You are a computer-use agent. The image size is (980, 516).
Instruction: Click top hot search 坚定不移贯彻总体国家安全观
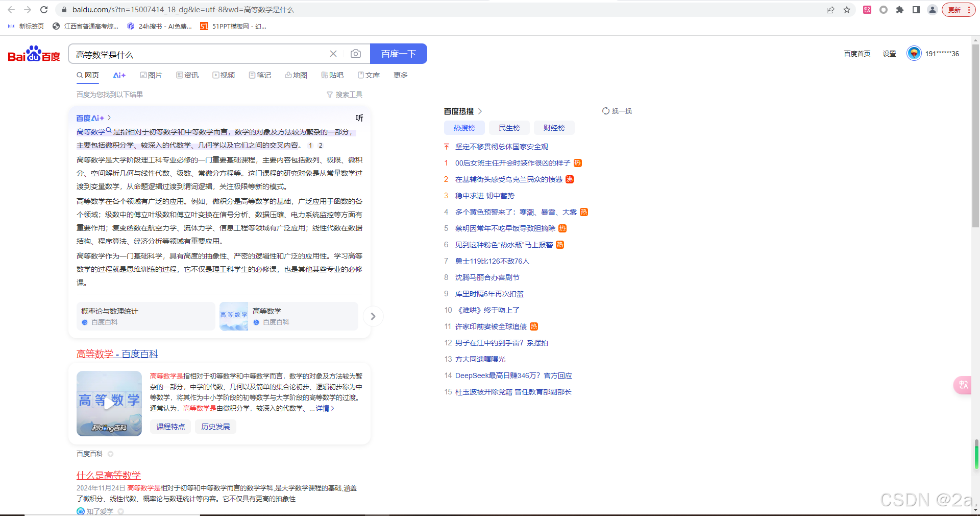(x=502, y=147)
